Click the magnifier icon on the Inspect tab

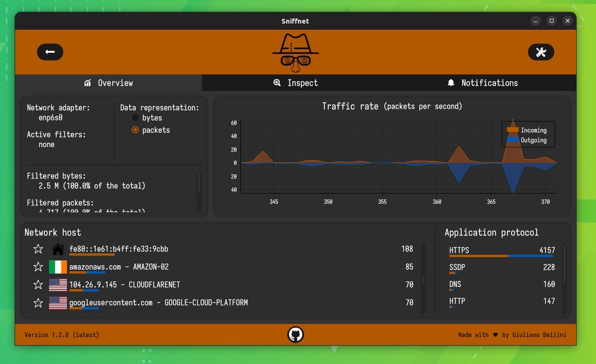[x=277, y=82]
